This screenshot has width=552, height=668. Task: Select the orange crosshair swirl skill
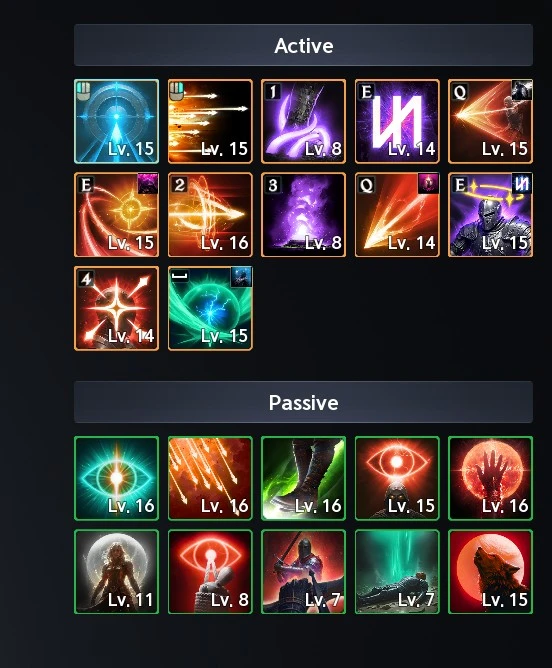coord(116,215)
